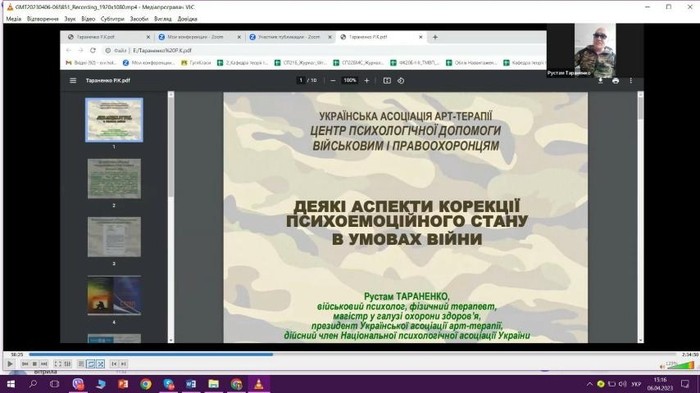
Task: Open the Субтитри menu
Action: tap(112, 19)
